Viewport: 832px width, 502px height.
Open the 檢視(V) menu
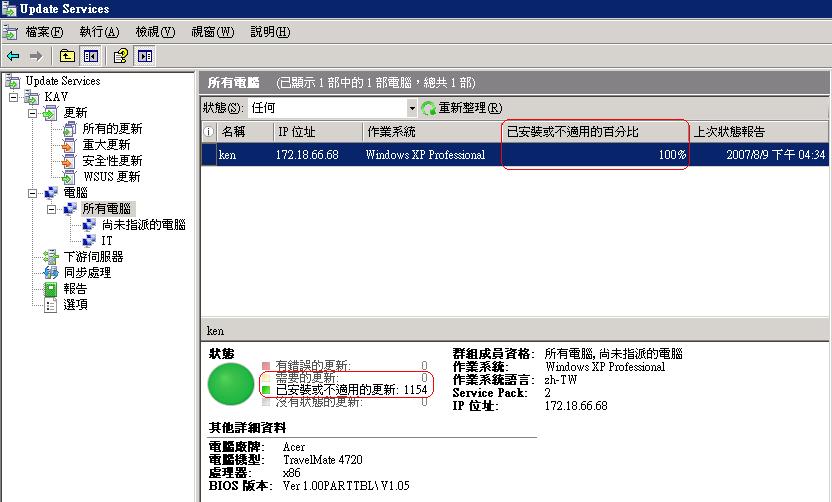155,32
